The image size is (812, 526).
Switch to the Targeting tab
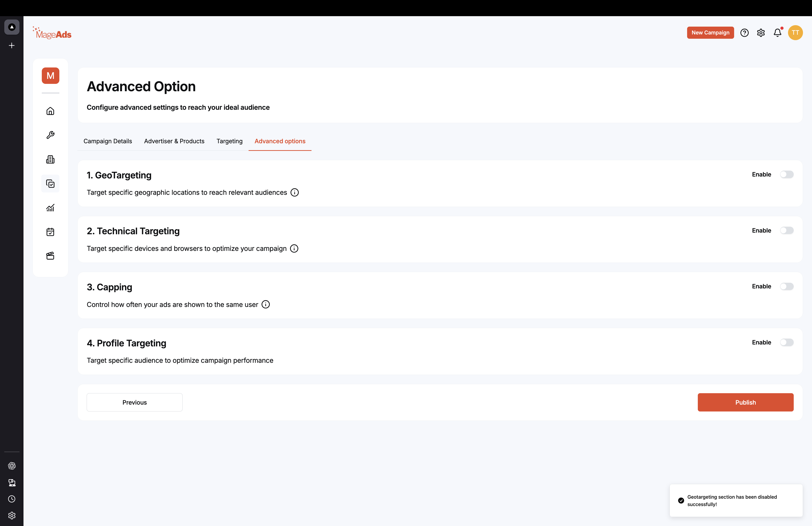point(230,141)
